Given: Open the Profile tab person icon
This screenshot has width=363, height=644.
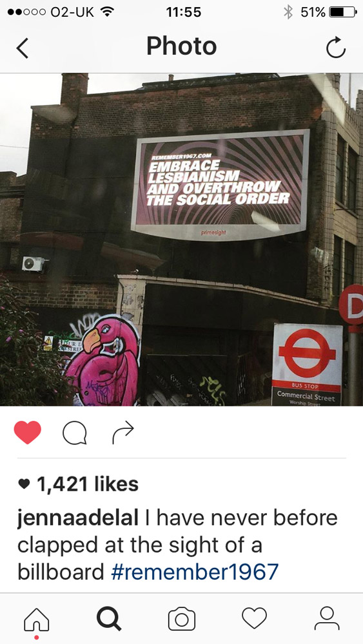Looking at the screenshot, I should pyautogui.click(x=327, y=618).
